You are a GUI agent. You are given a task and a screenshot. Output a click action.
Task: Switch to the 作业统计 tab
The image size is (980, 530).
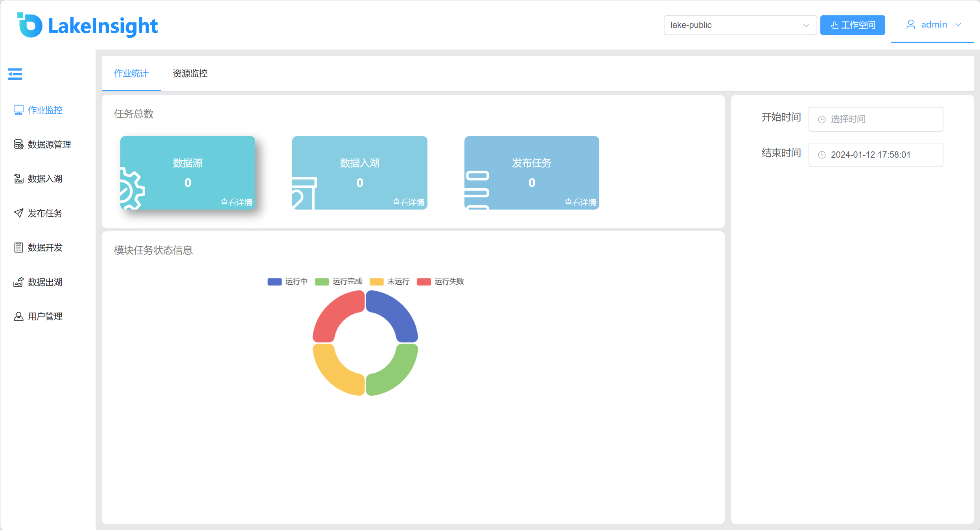pos(131,74)
